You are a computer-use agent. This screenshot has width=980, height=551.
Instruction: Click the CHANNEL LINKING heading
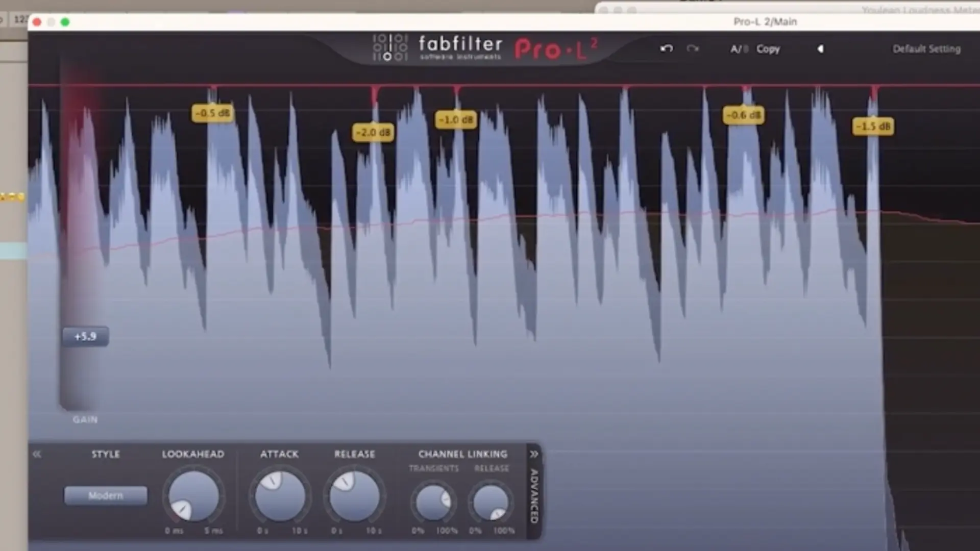pos(463,454)
